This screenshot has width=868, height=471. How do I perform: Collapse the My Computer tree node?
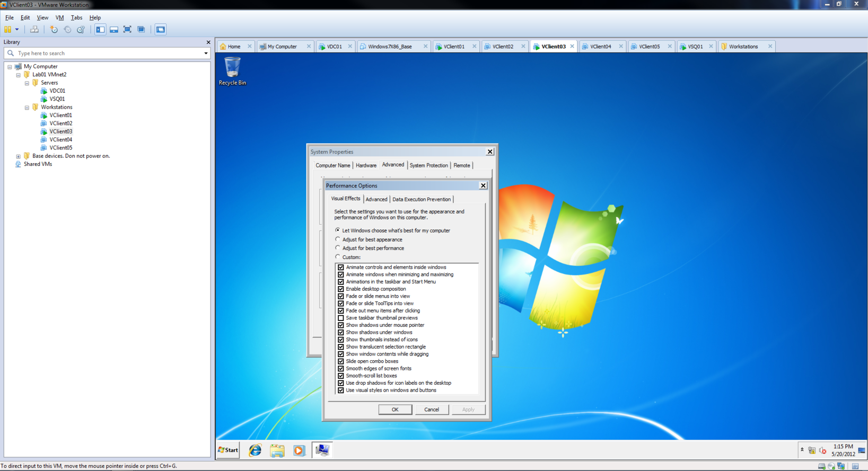[10, 67]
